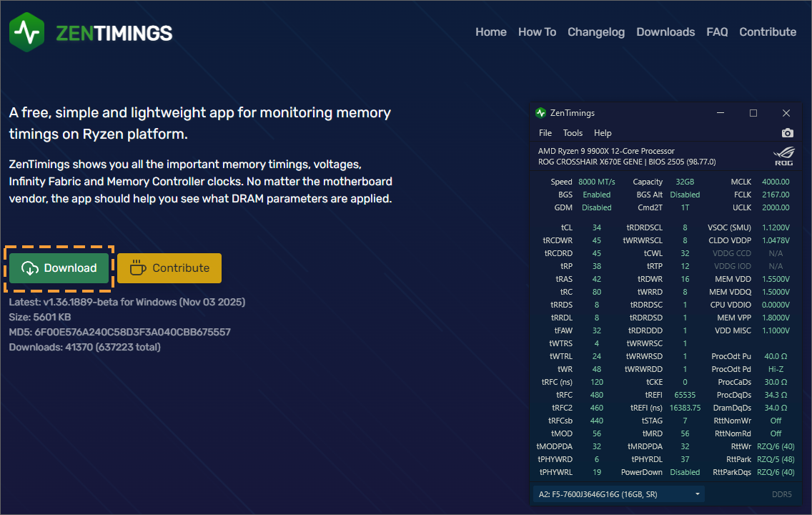Screen dimensions: 812x515
Task: Expand the memory module selector dropdown arrow
Action: pyautogui.click(x=698, y=494)
